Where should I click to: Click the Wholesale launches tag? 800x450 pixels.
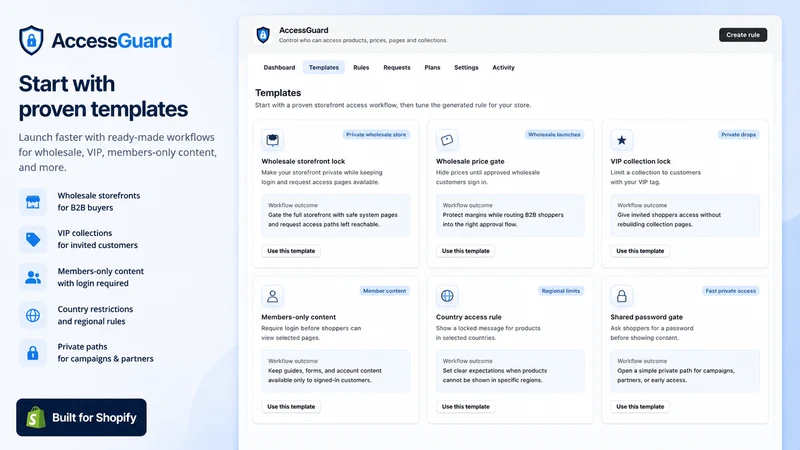(554, 135)
